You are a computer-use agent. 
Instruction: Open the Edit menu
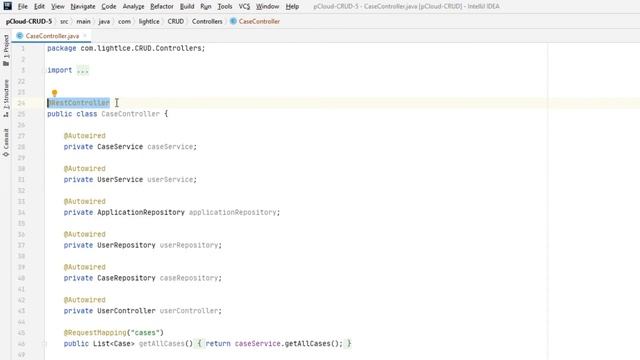[39, 7]
